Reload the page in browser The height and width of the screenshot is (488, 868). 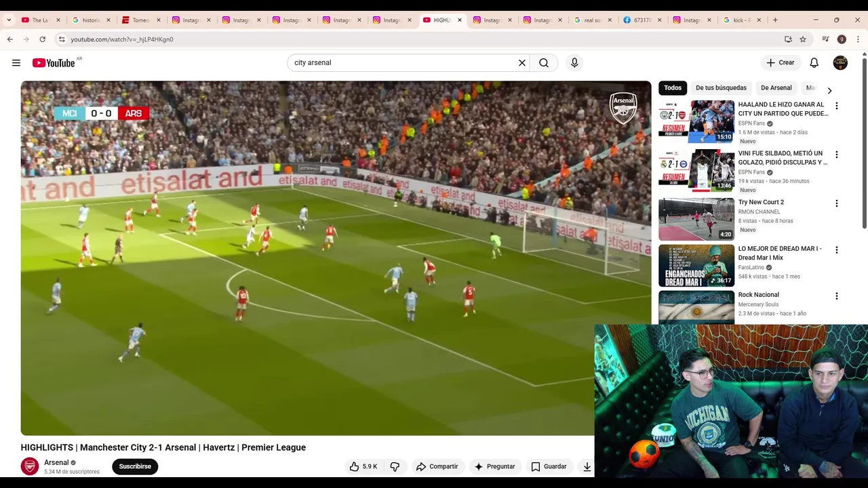tap(42, 39)
